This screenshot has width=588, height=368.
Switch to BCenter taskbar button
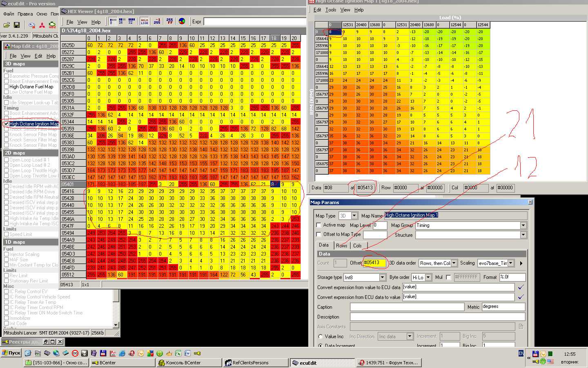pyautogui.click(x=122, y=363)
